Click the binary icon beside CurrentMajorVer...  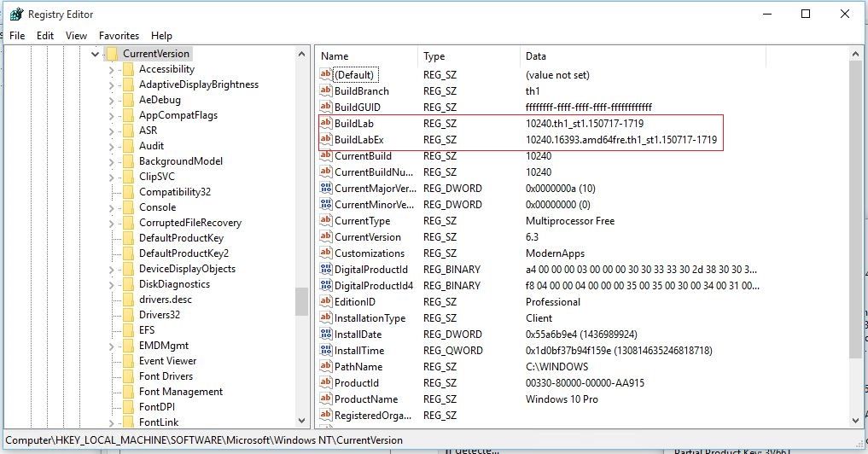(x=326, y=188)
